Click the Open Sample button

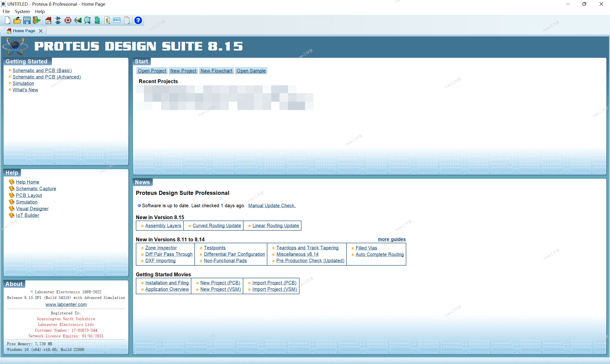pyautogui.click(x=251, y=71)
